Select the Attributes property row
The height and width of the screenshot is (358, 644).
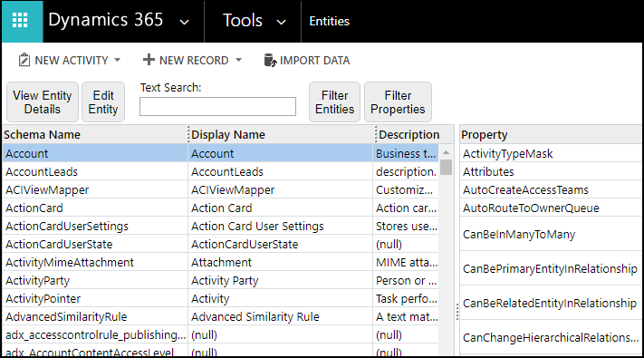tap(552, 171)
